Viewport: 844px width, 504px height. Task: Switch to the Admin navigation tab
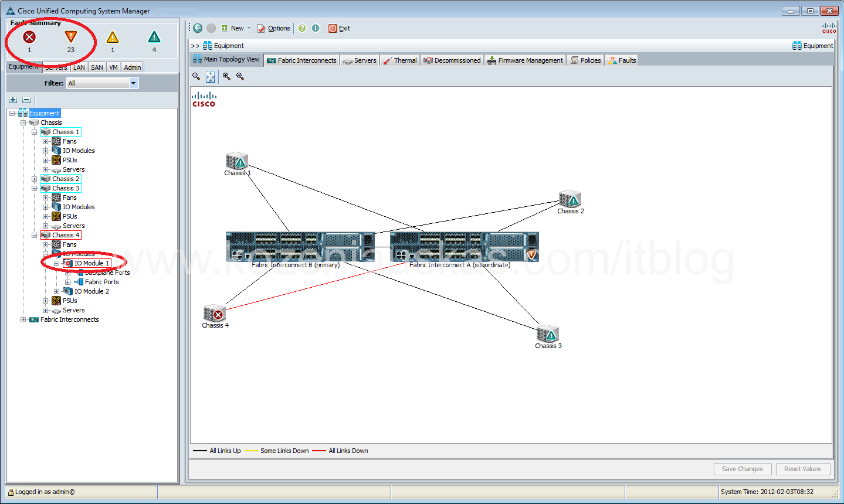click(133, 67)
